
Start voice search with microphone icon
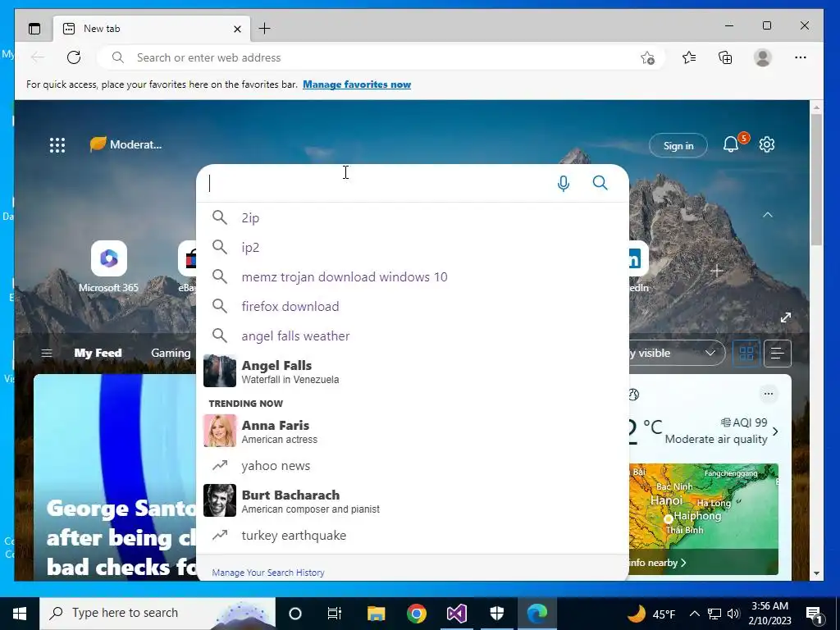click(x=563, y=183)
